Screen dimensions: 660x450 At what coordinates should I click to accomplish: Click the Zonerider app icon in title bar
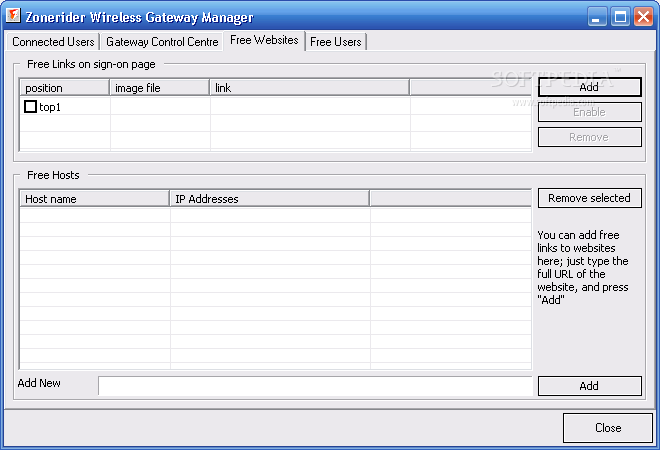[13, 15]
